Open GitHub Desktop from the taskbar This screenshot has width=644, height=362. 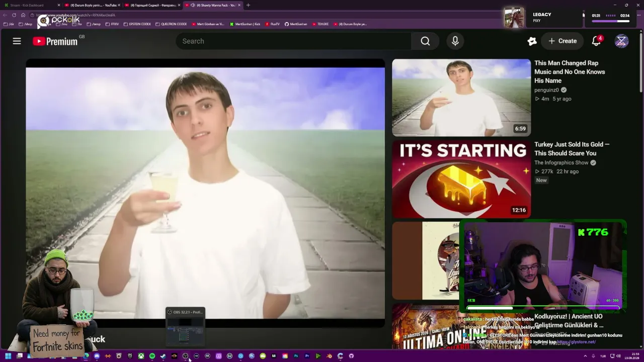(x=351, y=356)
